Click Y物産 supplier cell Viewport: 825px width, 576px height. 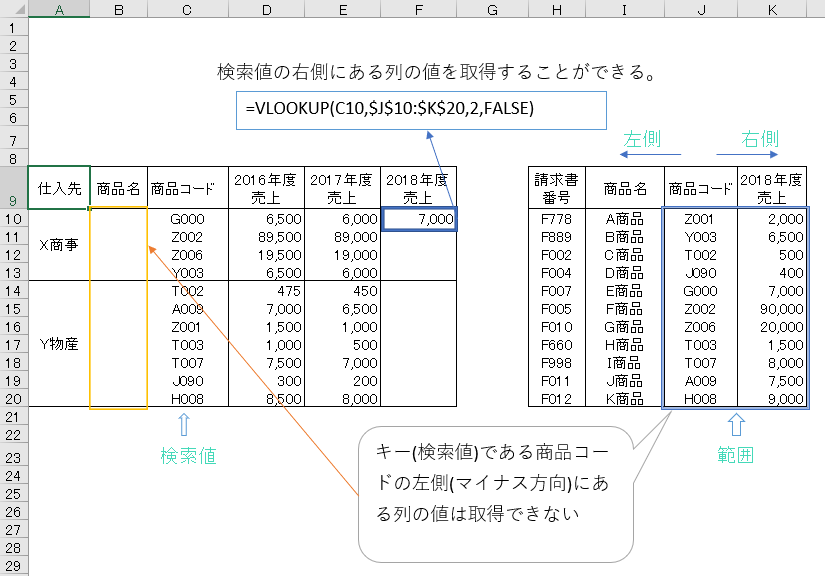pos(59,344)
